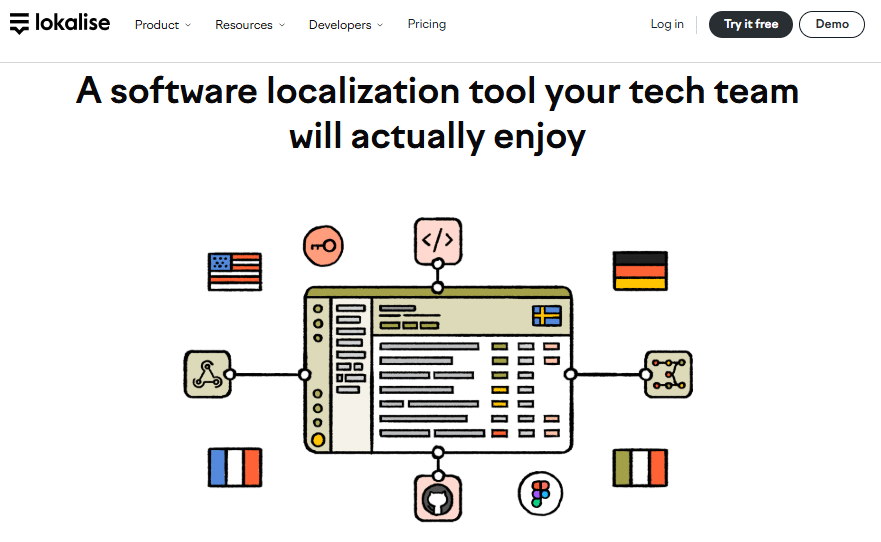
Task: Click the yellow circle in the editor sidebar
Action: tap(318, 440)
